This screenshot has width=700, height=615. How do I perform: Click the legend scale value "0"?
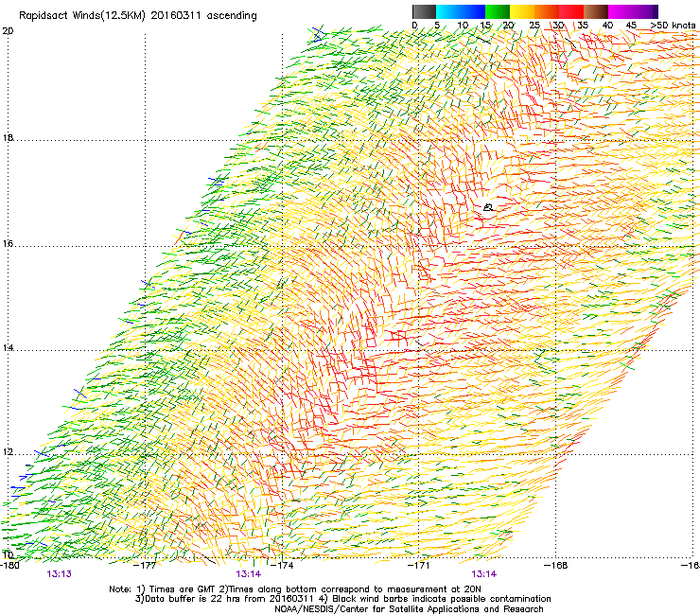(414, 26)
